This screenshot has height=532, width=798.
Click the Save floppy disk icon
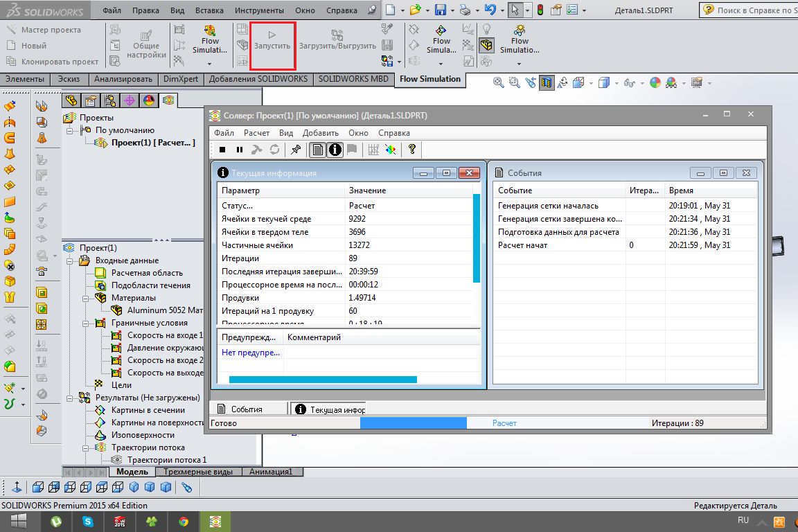(x=441, y=10)
